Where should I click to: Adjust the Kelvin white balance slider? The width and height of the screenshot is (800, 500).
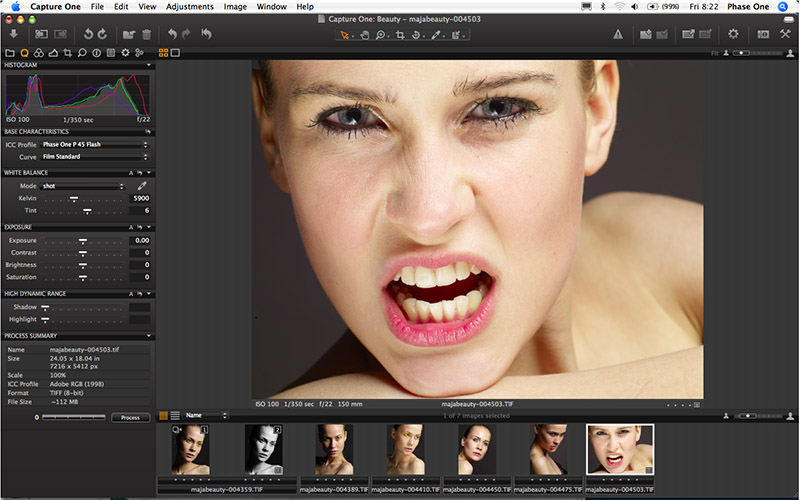tap(73, 199)
